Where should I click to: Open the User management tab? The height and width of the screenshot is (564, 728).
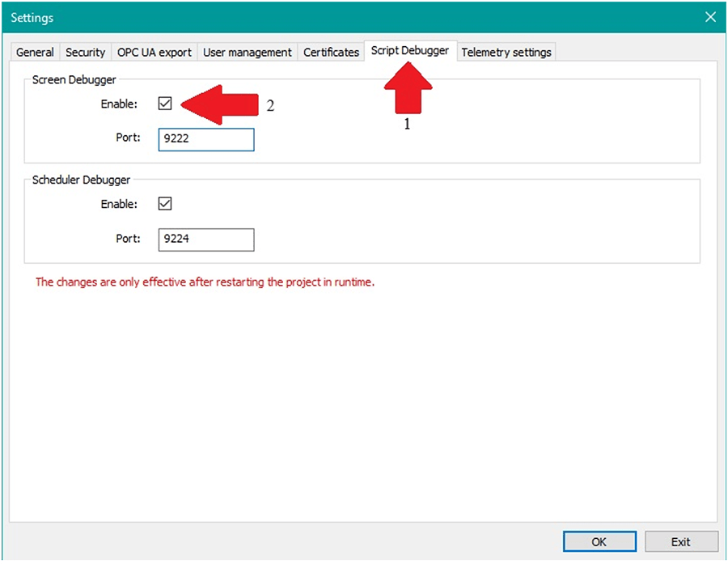click(x=248, y=52)
